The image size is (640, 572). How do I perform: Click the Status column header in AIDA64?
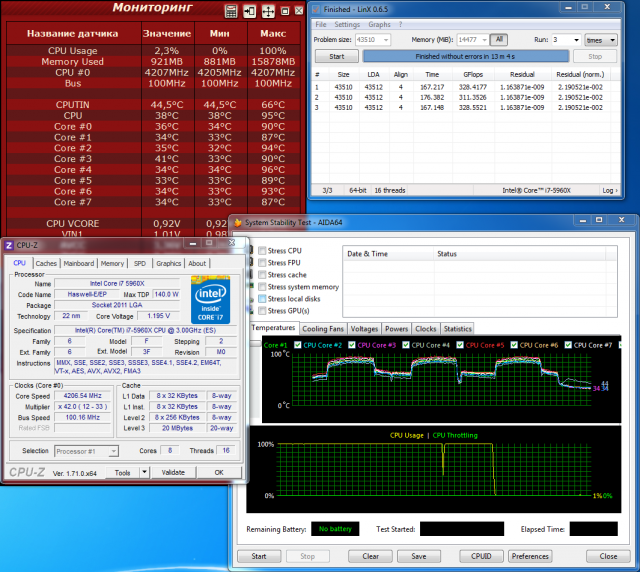[520, 254]
